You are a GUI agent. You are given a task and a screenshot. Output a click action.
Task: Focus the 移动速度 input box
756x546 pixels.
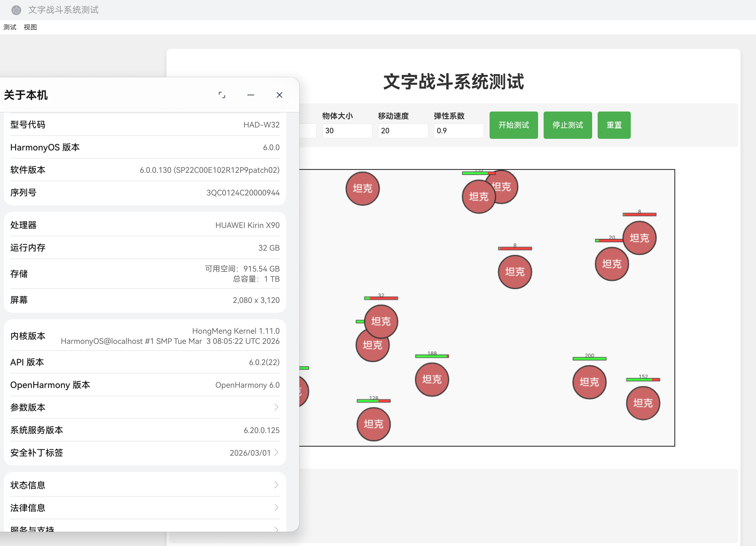[402, 131]
